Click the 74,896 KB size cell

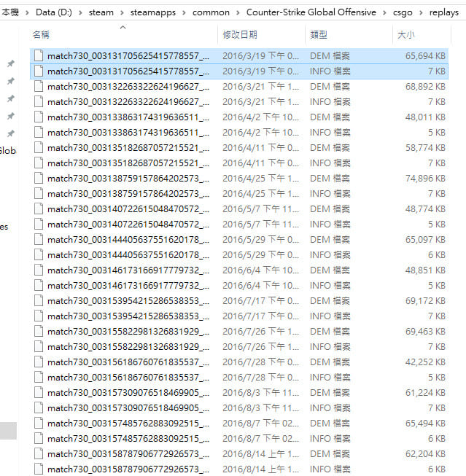point(425,178)
